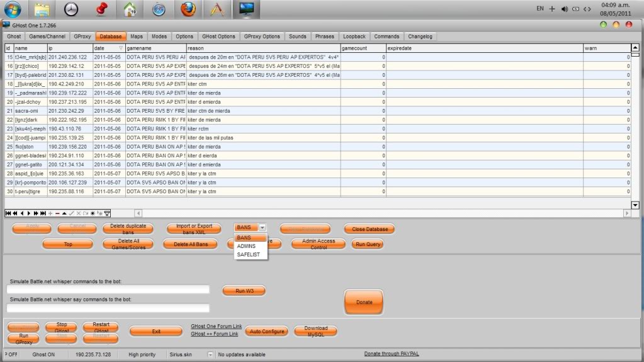Click Import or Export bans XML
Screen dimensions: 644x362
[x=194, y=229]
